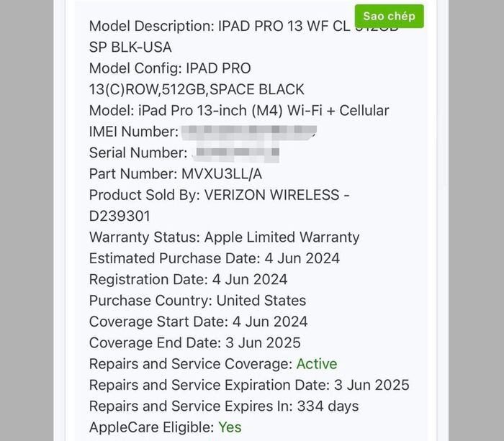Click the blurred IMEI Number value

point(248,132)
